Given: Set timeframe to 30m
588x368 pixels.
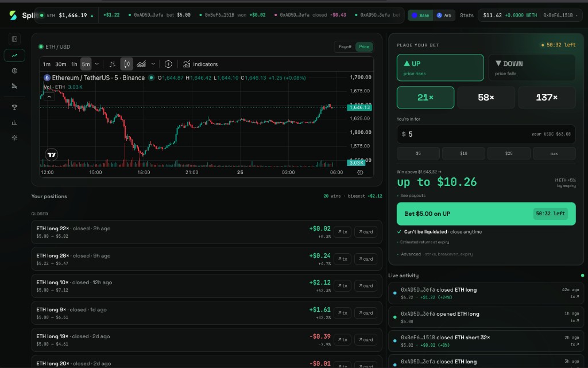Looking at the screenshot, I should tap(61, 64).
